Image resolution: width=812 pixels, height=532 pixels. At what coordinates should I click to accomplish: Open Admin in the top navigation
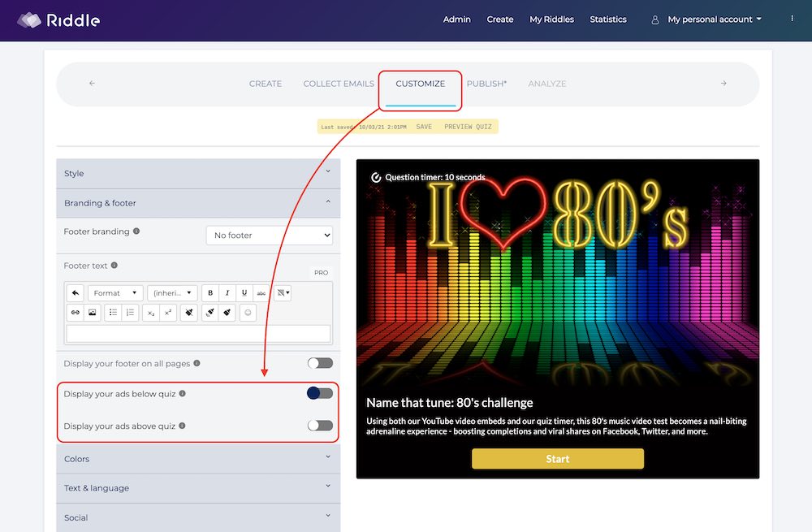click(x=456, y=19)
